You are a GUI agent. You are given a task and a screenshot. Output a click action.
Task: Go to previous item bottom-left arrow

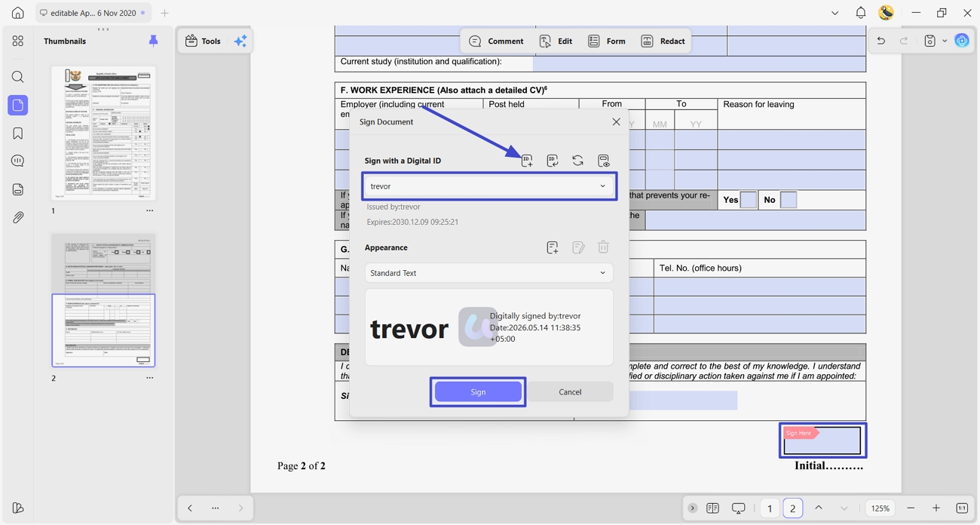190,508
